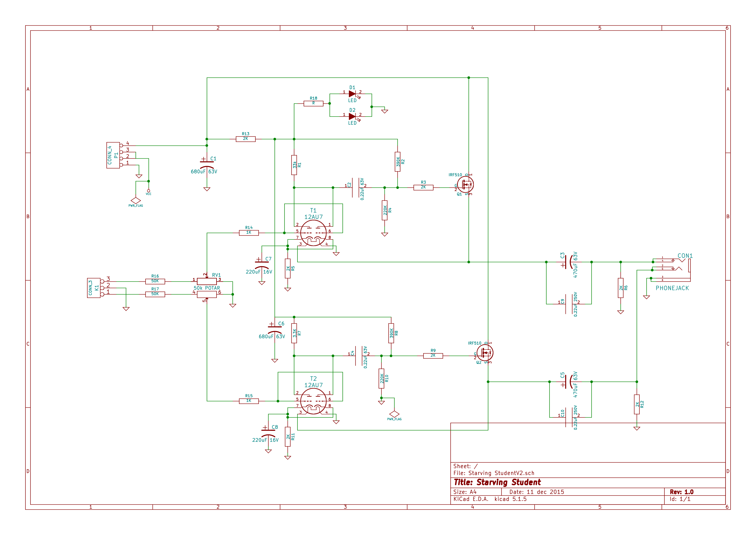Select the T2 12AU7 tube symbol

[x=313, y=402]
